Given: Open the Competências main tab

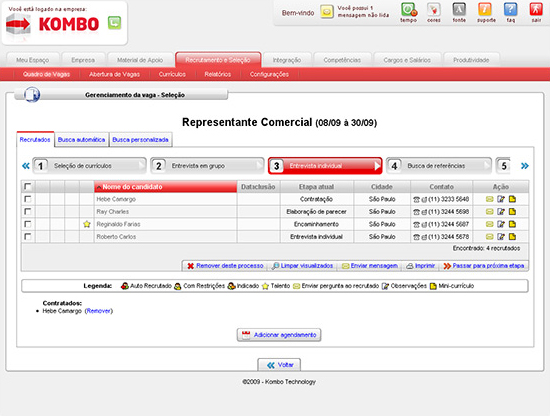Looking at the screenshot, I should [x=342, y=60].
